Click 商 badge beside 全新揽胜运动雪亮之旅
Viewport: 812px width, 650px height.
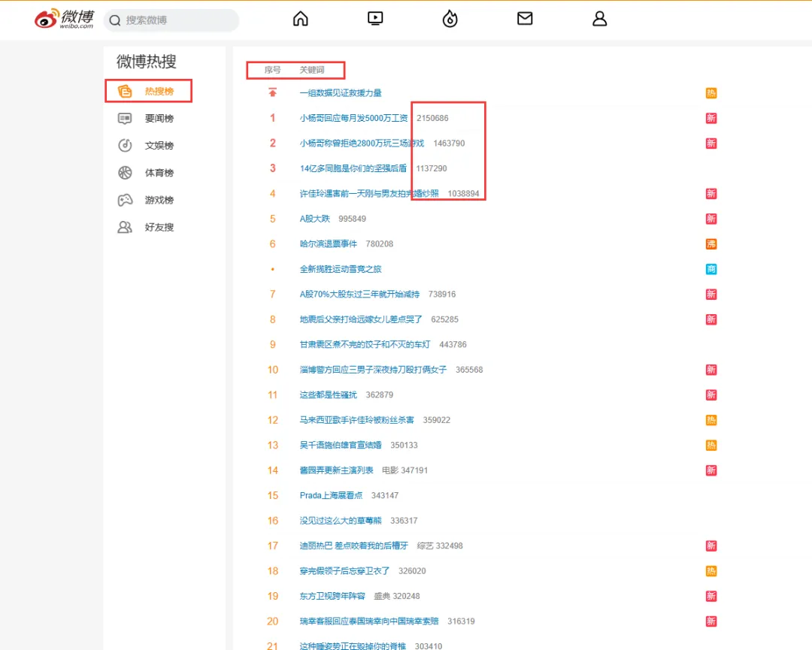coord(711,269)
